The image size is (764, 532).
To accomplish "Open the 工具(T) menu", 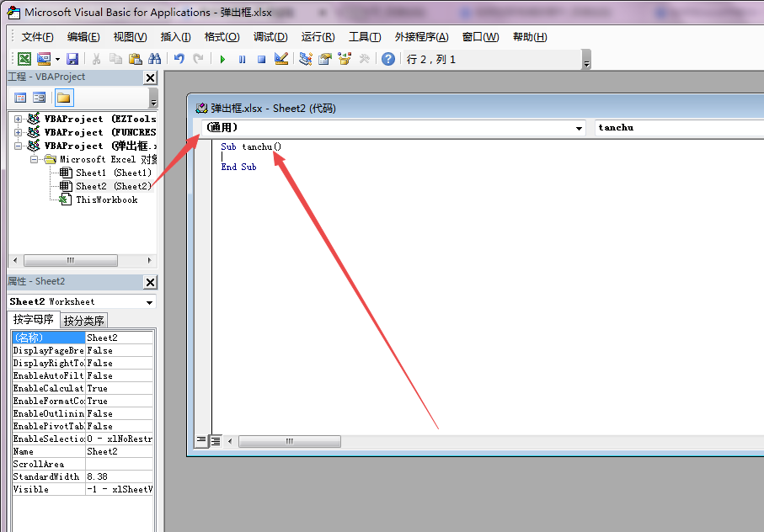I will 365,37.
